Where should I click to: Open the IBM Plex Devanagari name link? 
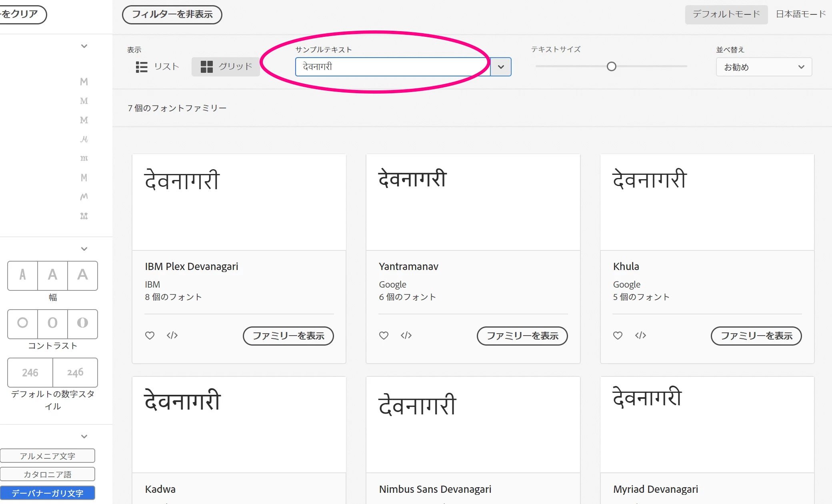click(x=192, y=266)
